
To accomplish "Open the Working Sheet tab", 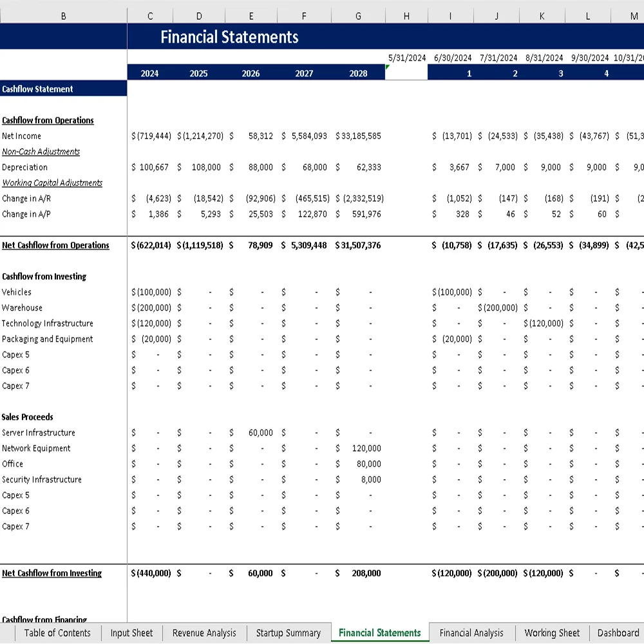I will tap(552, 633).
